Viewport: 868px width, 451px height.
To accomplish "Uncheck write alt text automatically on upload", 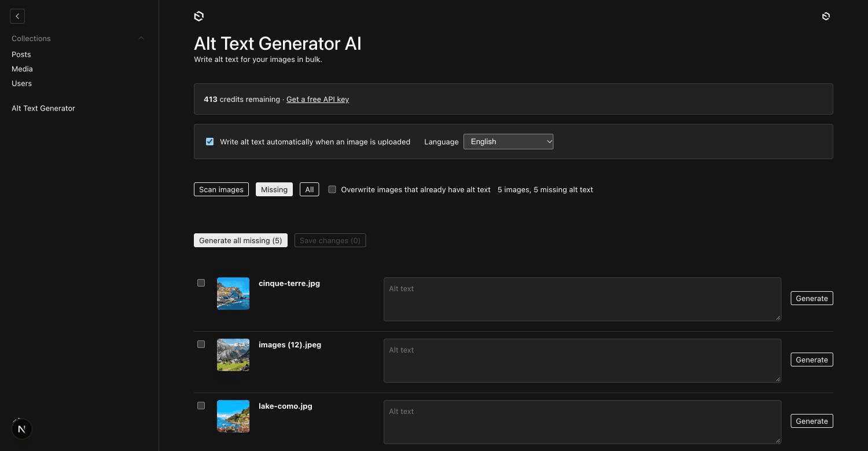I will coord(209,141).
